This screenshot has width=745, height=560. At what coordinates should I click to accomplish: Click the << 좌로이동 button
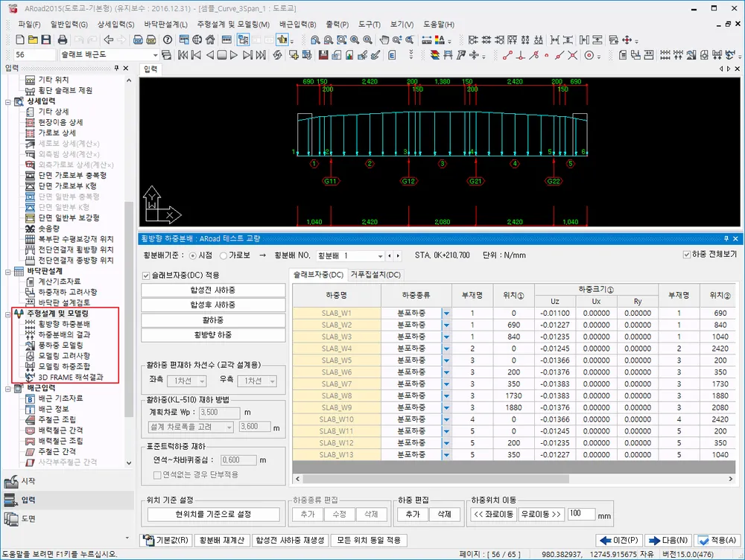click(494, 514)
